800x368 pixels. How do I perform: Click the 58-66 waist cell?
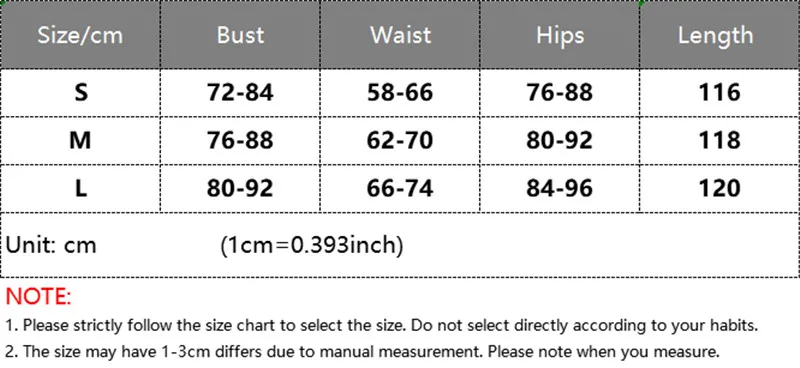400,92
